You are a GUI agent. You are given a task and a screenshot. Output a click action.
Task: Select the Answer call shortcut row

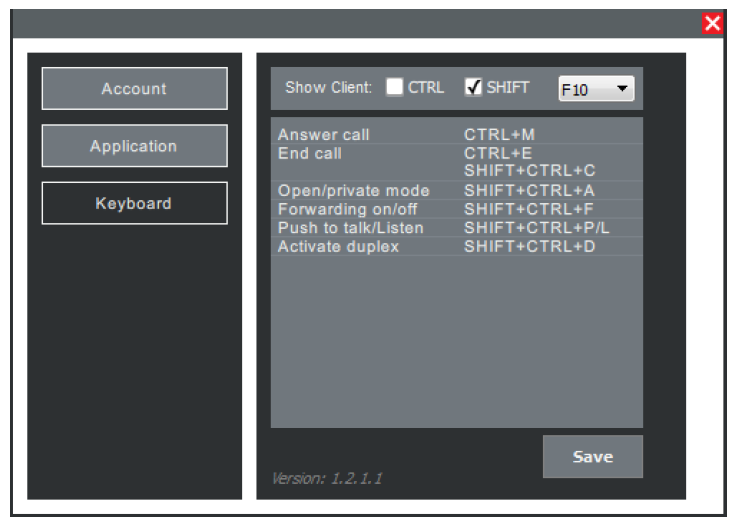[x=323, y=135]
